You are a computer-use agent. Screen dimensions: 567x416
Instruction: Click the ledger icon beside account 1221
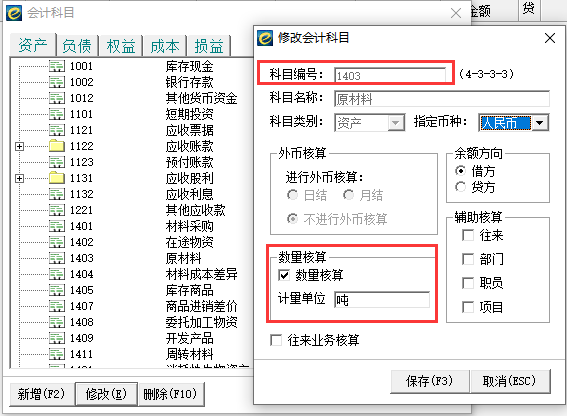[x=57, y=210]
